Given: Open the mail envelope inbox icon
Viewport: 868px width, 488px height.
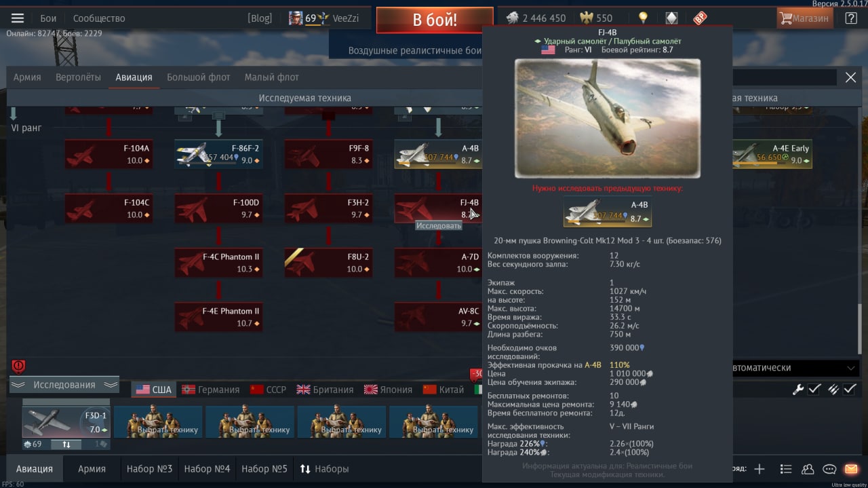Looking at the screenshot, I should click(x=851, y=469).
